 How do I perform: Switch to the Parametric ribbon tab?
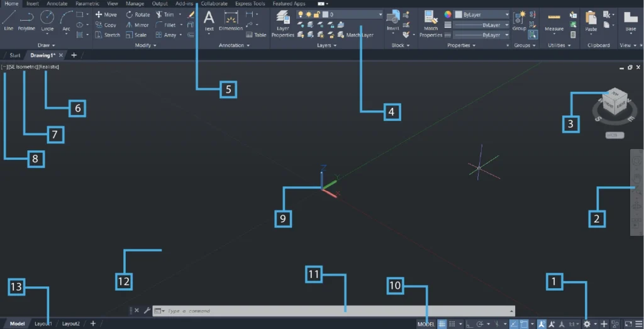point(87,4)
